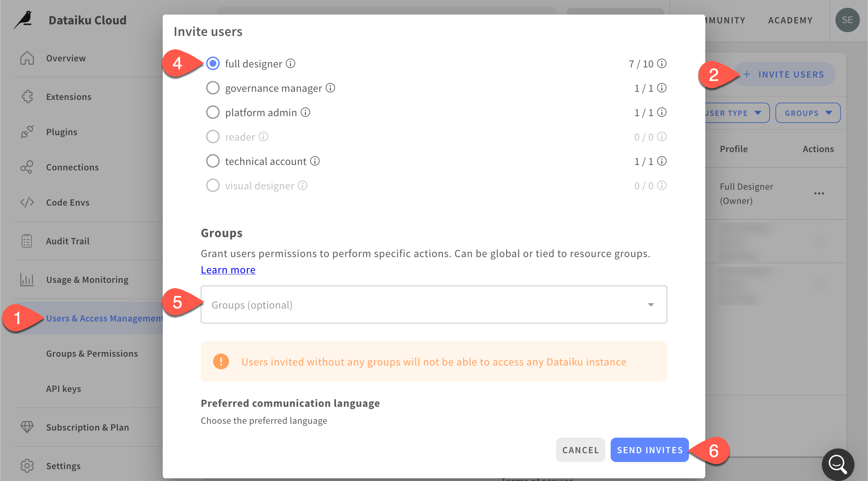Click the Code Envs brackets icon
Viewport: 868px width, 481px height.
tap(27, 202)
